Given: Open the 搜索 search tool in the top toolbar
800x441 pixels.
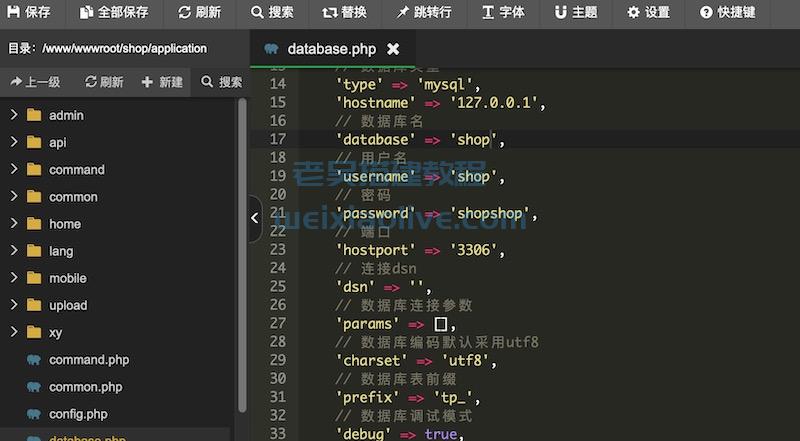Looking at the screenshot, I should (x=272, y=12).
